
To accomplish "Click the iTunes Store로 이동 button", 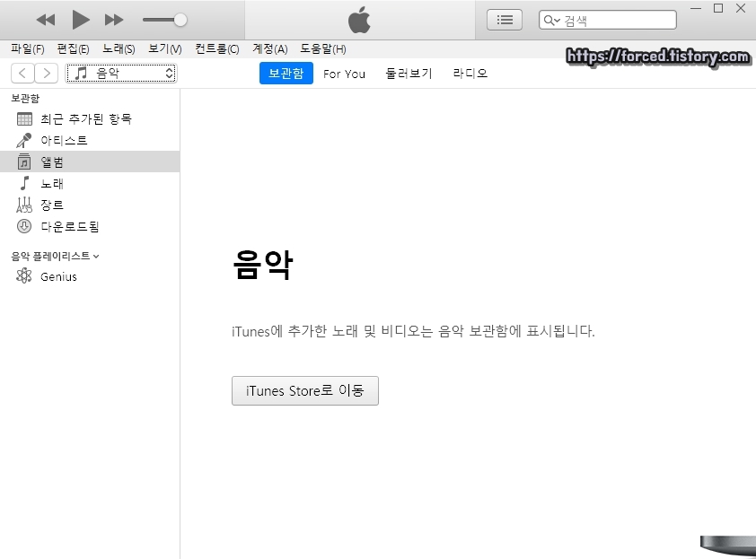I will pos(305,391).
